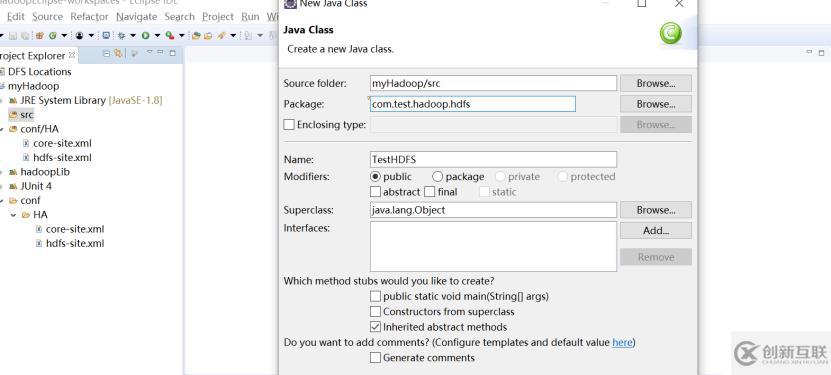This screenshot has width=831, height=375.
Task: Browse for the Superclass
Action: [656, 210]
